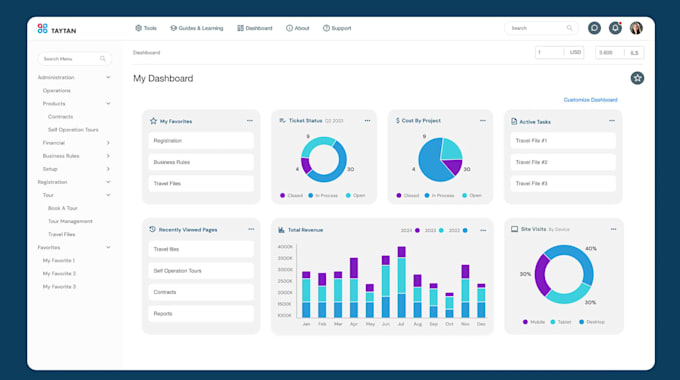Image resolution: width=680 pixels, height=380 pixels.
Task: Open Total Revenue options menu
Action: [x=483, y=230]
